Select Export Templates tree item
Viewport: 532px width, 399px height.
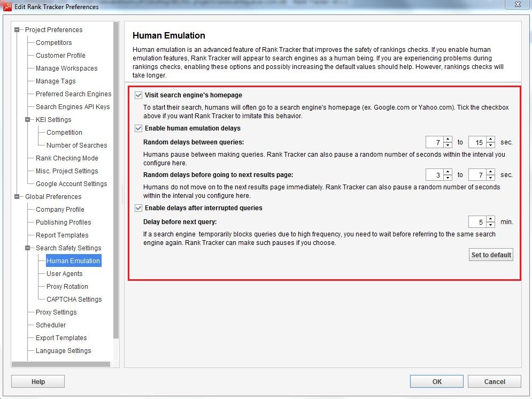tap(61, 338)
